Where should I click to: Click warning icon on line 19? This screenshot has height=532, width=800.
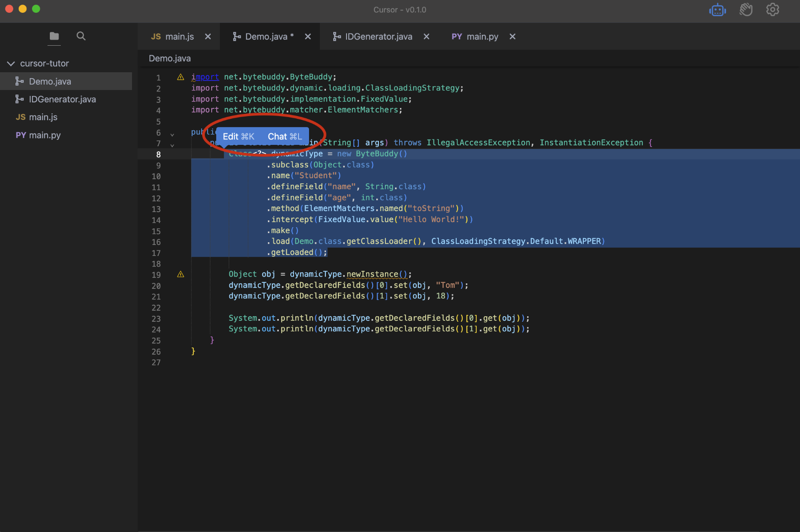point(181,274)
